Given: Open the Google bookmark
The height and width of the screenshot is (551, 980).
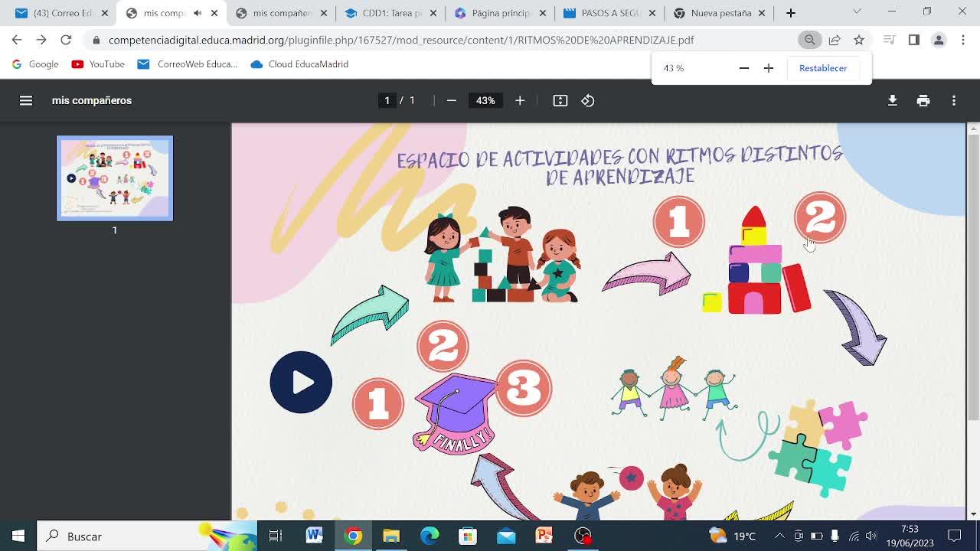Looking at the screenshot, I should pos(35,64).
